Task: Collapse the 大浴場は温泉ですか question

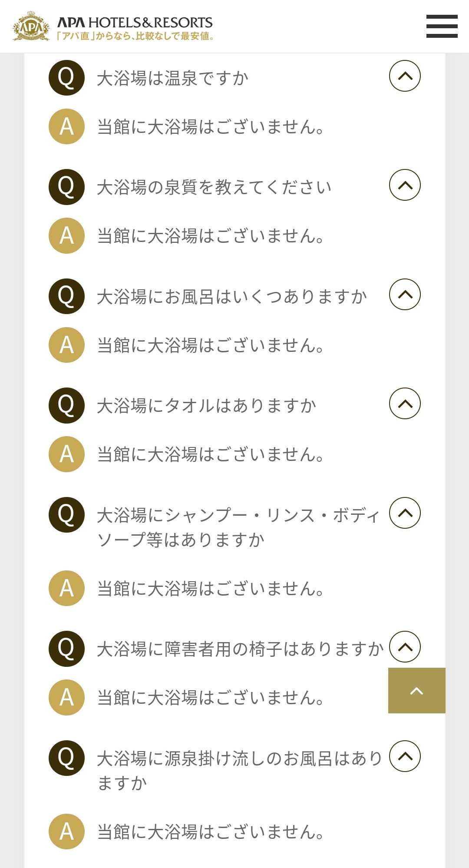Action: coord(405,76)
